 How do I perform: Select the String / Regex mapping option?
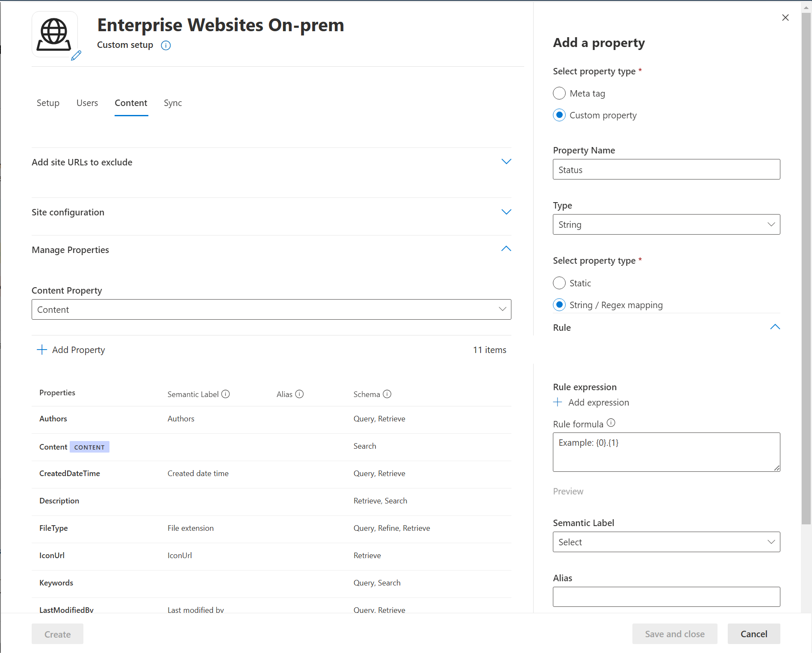coord(559,305)
